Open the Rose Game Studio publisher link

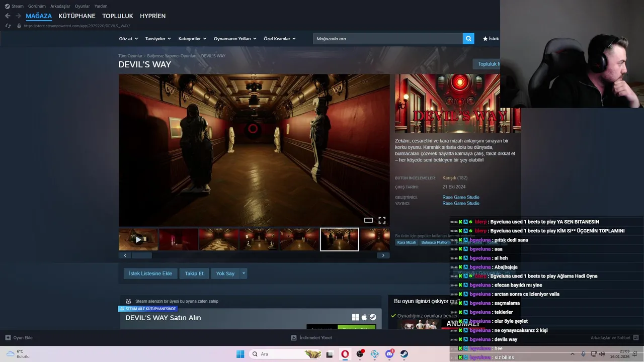pyautogui.click(x=461, y=203)
